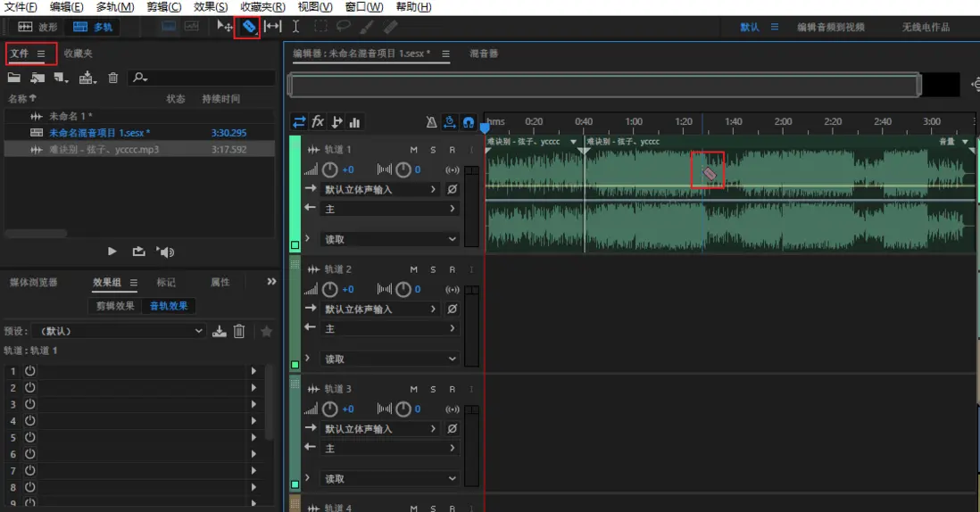Image resolution: width=980 pixels, height=512 pixels.
Task: Select Clip Effects button
Action: coord(115,306)
